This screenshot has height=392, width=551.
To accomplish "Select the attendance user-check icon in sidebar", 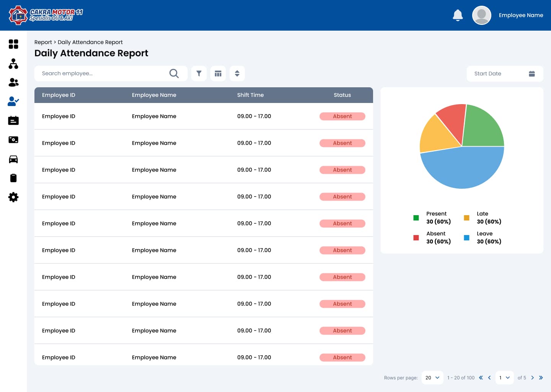I will coord(13,101).
